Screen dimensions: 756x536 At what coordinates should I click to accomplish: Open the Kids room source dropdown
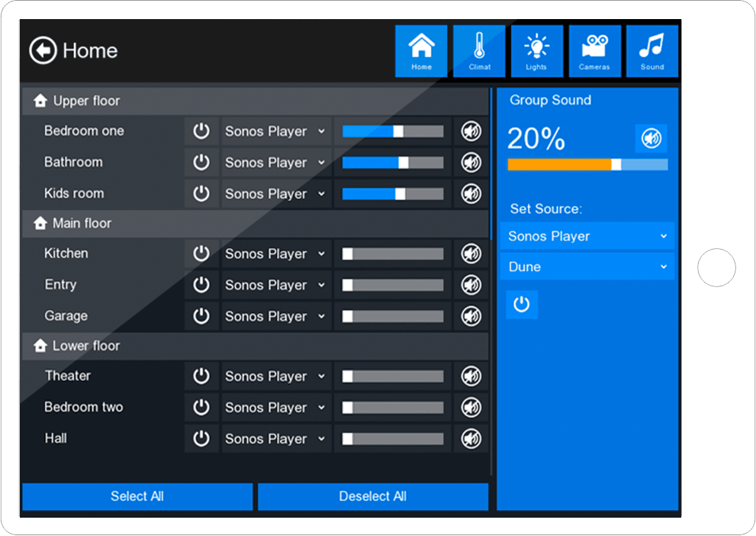pos(275,194)
